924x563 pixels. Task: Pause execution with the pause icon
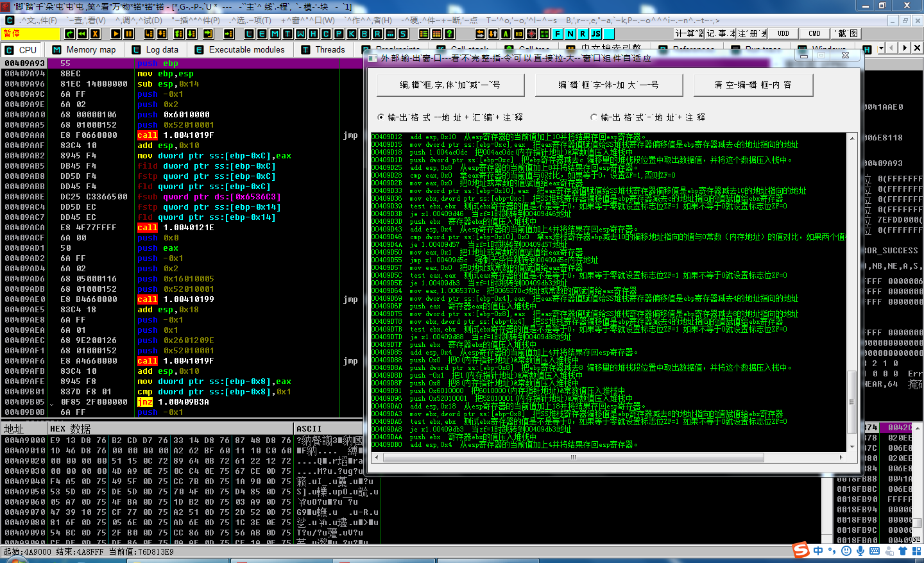point(128,33)
